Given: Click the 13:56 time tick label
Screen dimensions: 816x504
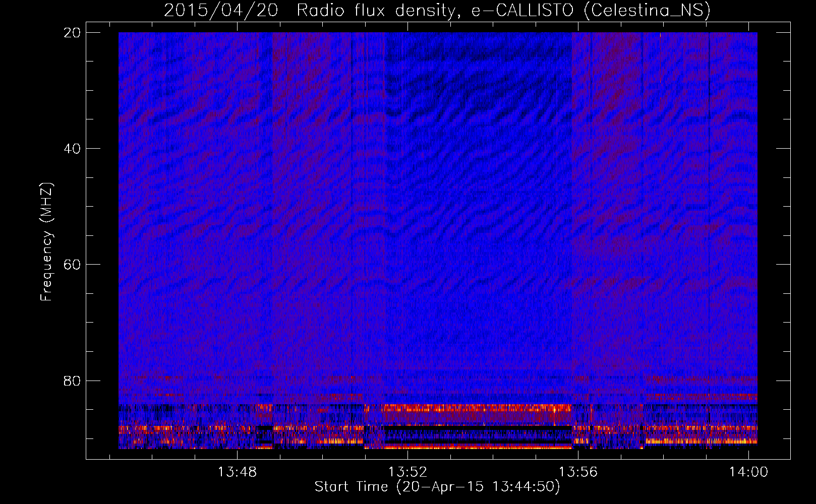Looking at the screenshot, I should pyautogui.click(x=578, y=472).
